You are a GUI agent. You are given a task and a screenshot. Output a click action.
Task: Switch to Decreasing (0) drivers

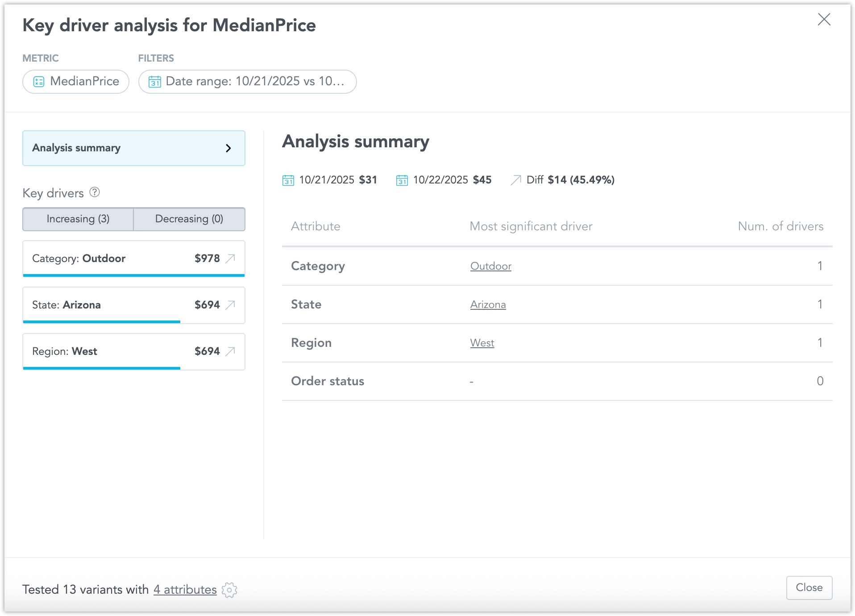(x=189, y=219)
